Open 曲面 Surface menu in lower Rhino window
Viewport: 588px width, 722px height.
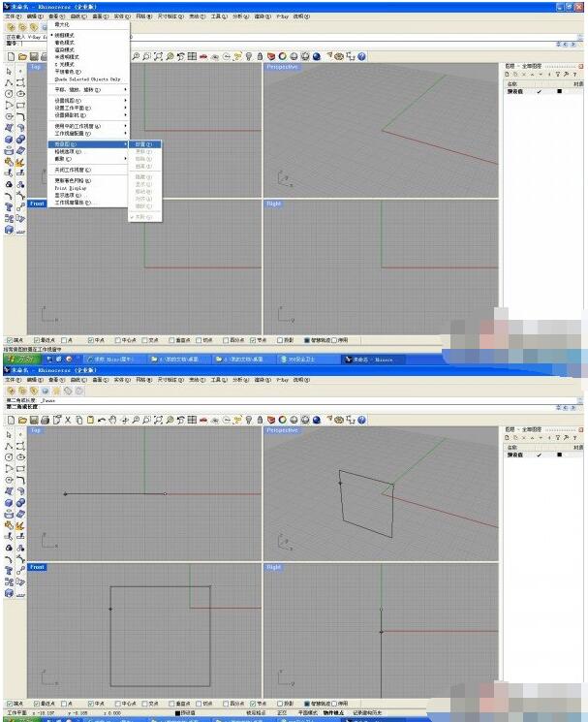pos(101,380)
